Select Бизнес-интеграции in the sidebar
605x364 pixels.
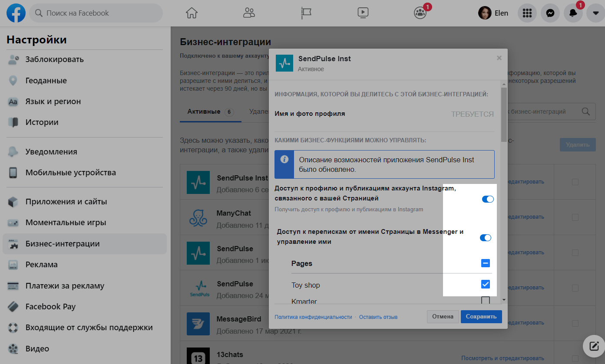(x=85, y=244)
